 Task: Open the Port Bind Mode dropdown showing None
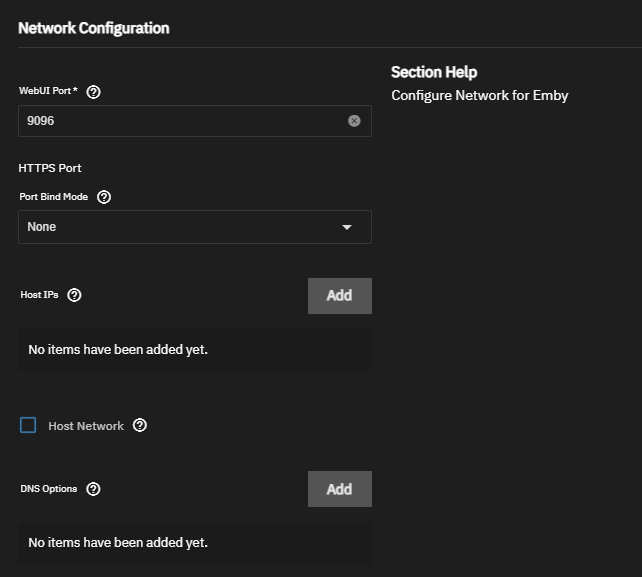click(x=195, y=227)
